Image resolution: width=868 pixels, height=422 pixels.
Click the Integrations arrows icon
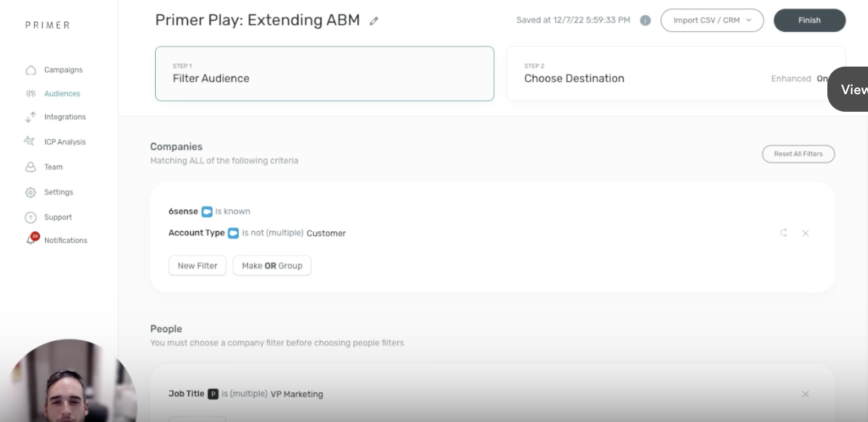tap(31, 117)
